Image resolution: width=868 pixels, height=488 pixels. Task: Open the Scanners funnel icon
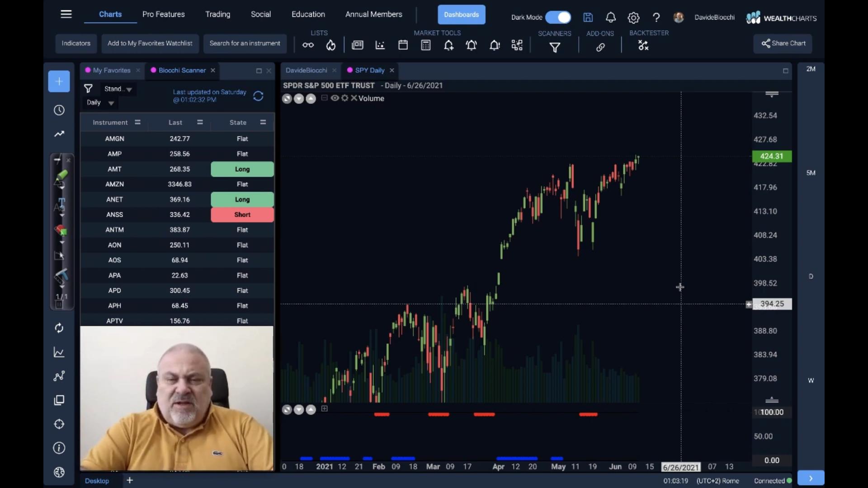point(555,47)
